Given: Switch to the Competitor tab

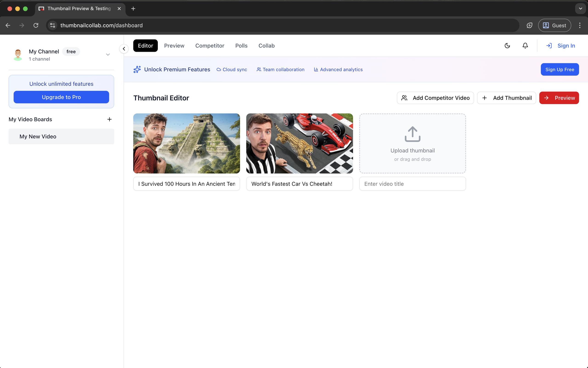Looking at the screenshot, I should [x=210, y=46].
